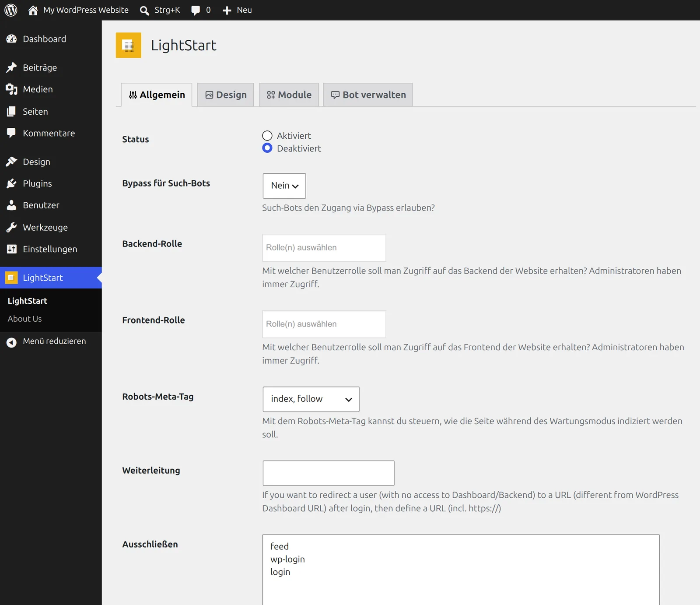Click the My WordPress Website link

pos(86,10)
